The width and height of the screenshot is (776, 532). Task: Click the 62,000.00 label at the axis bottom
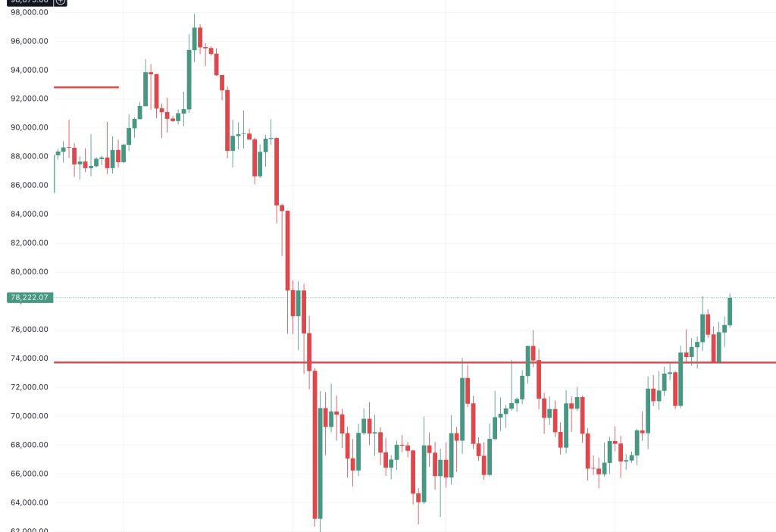coord(30,529)
